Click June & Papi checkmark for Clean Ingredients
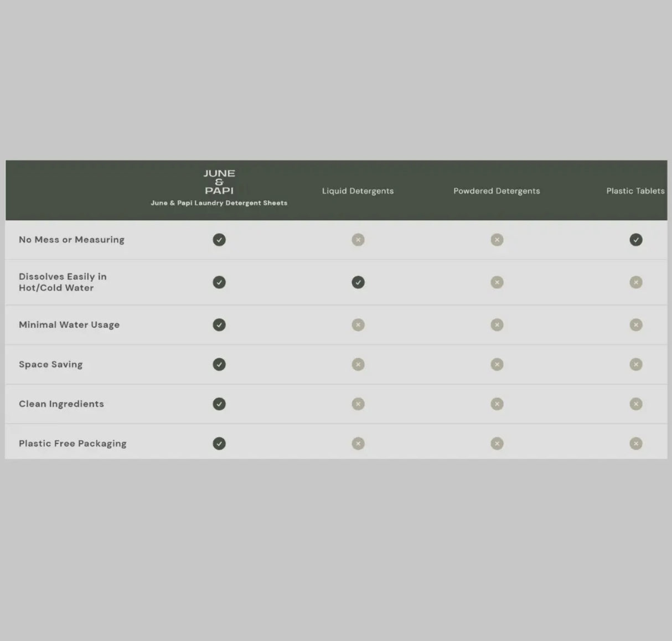The width and height of the screenshot is (672, 641). [x=219, y=404]
